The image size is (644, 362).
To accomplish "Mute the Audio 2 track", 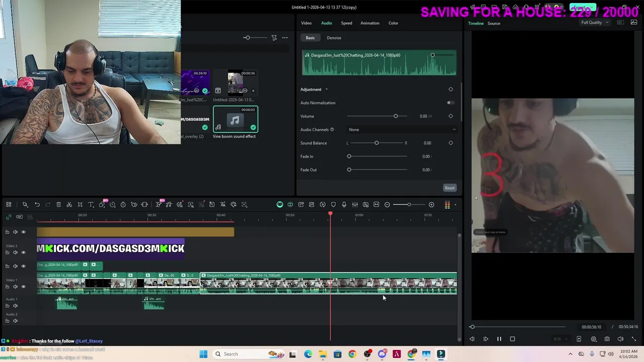I will pos(15,321).
